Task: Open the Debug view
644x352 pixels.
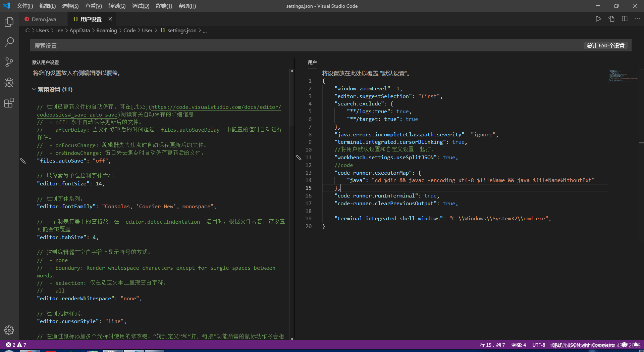Action: pos(9,82)
